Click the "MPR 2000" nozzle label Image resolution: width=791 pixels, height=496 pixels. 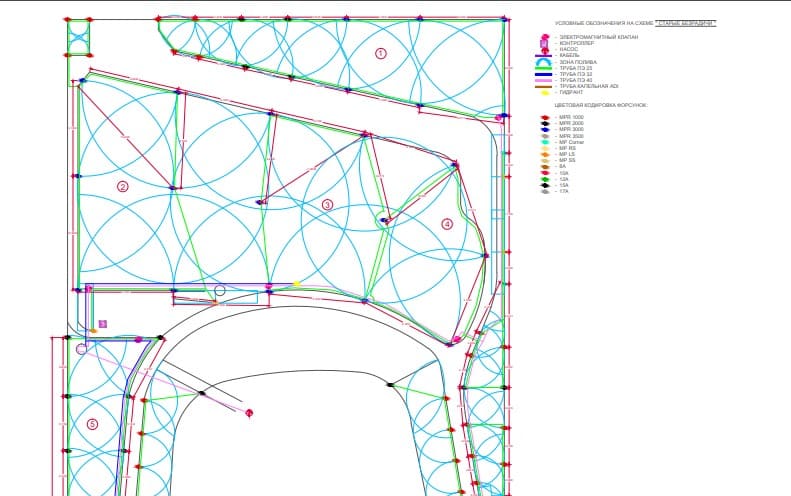pyautogui.click(x=572, y=123)
